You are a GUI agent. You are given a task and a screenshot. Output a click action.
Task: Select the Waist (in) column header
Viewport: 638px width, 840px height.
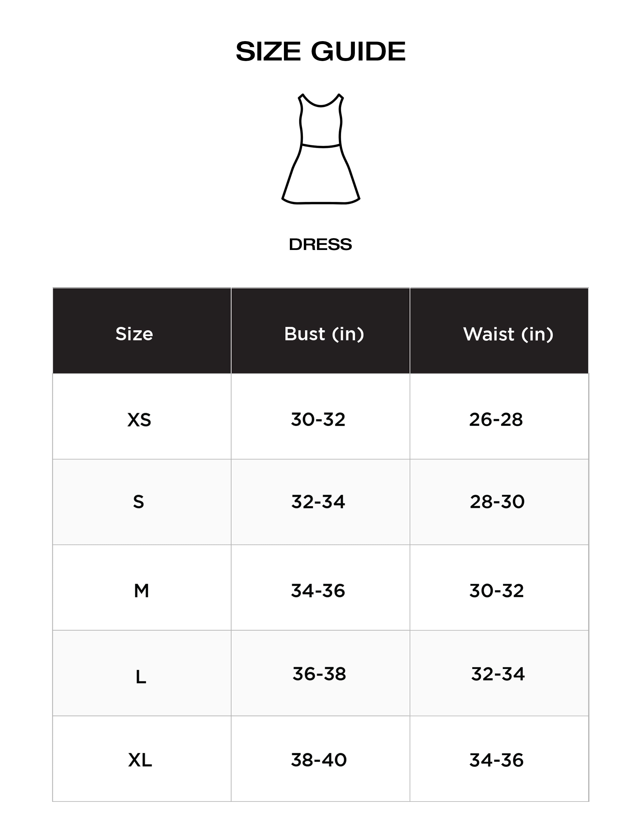pyautogui.click(x=508, y=334)
